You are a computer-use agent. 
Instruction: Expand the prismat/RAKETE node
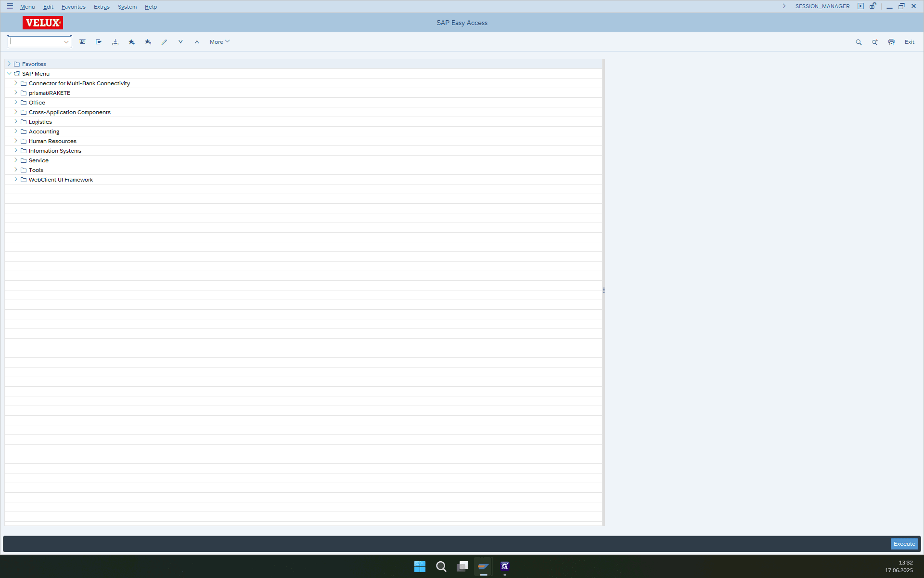click(x=16, y=92)
